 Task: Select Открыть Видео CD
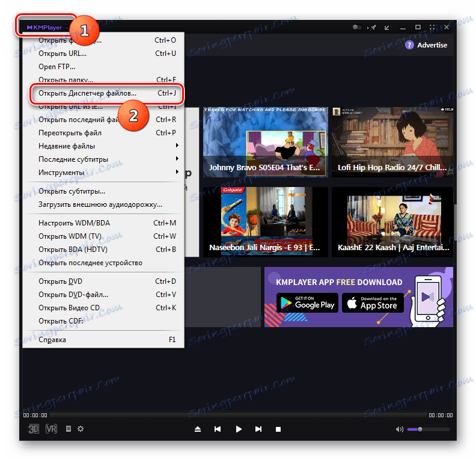[x=103, y=308]
